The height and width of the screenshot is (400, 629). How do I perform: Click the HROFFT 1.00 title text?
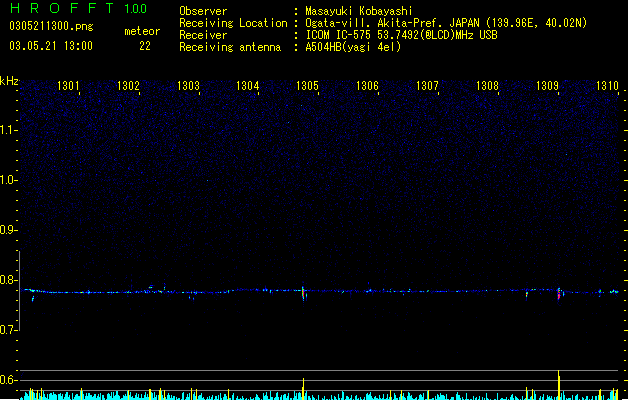click(79, 8)
